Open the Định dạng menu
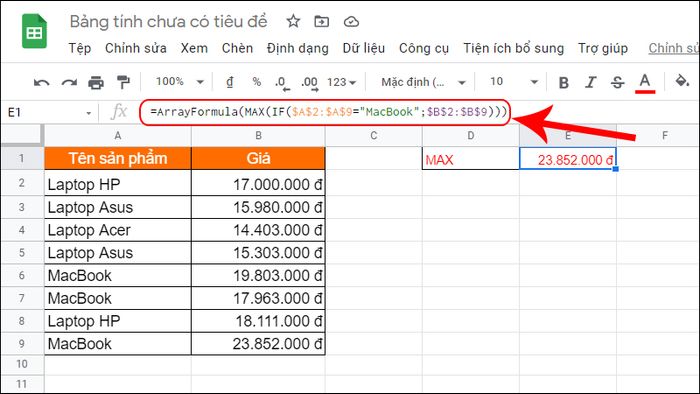This screenshot has width=700, height=394. pyautogui.click(x=298, y=48)
